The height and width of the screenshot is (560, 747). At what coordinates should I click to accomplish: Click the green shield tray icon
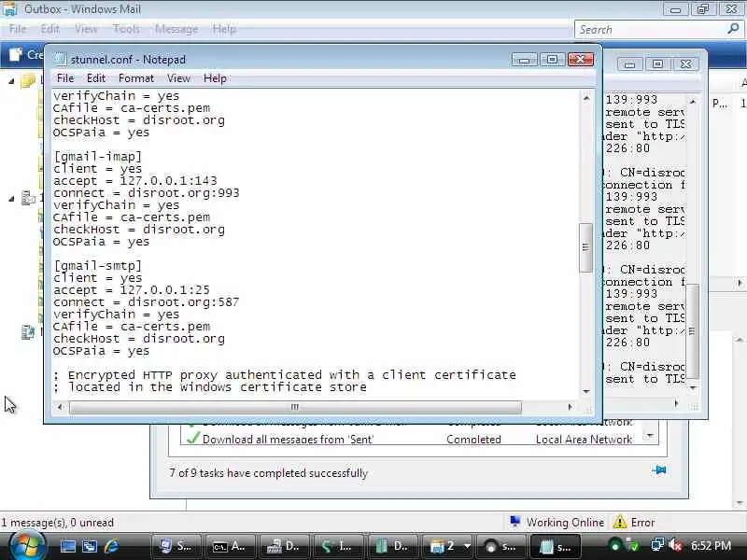tap(633, 546)
